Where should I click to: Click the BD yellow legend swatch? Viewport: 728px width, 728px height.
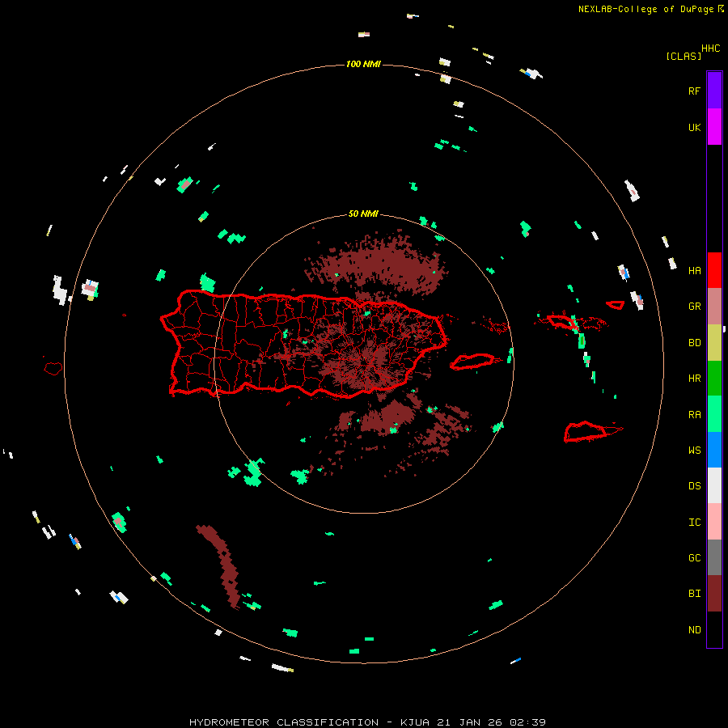714,342
